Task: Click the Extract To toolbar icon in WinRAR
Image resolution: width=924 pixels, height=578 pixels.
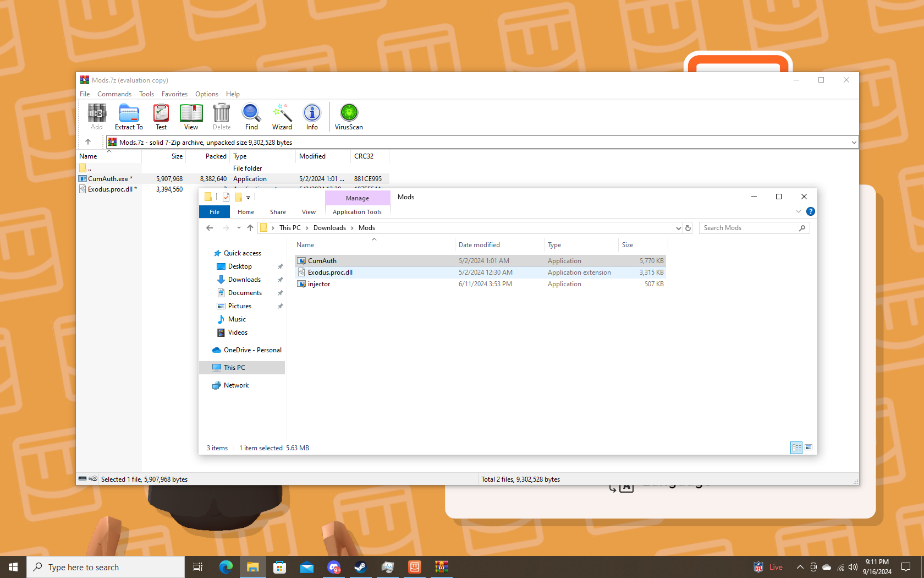Action: [x=129, y=117]
